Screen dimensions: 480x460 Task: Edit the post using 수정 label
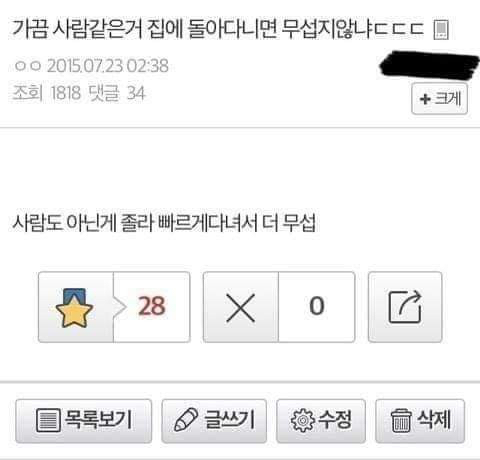click(335, 419)
